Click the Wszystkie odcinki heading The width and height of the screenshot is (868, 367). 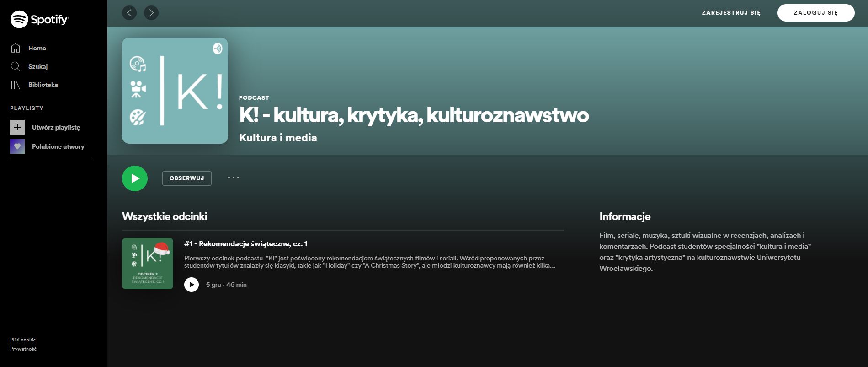click(165, 216)
